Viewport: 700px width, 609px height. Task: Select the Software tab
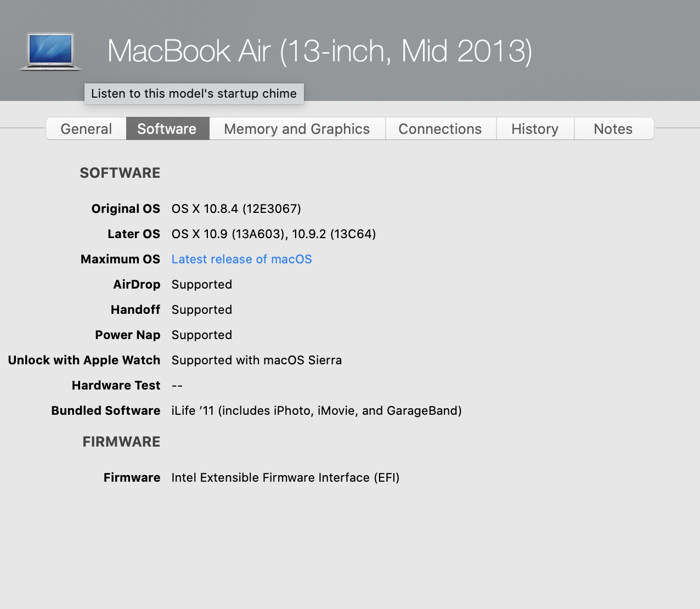pos(167,129)
